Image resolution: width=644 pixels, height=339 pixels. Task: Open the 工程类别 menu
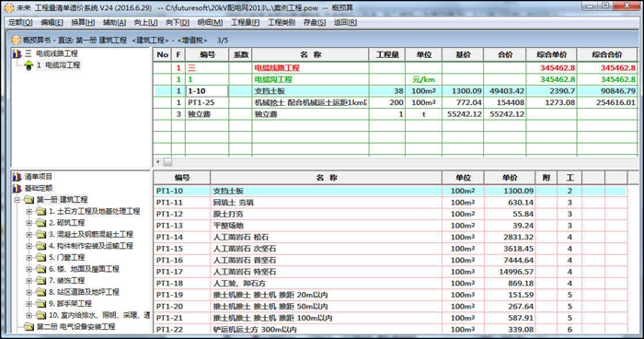pyautogui.click(x=282, y=22)
